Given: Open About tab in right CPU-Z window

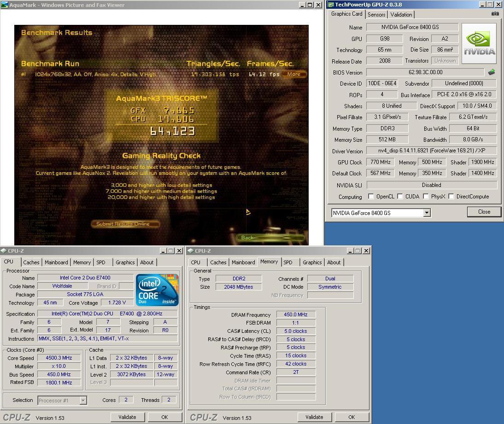Looking at the screenshot, I should (334, 262).
